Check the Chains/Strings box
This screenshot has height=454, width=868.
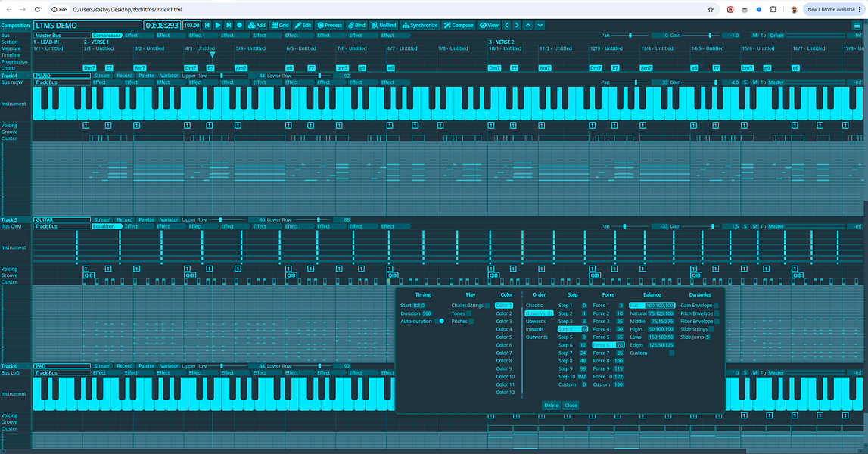coord(487,306)
